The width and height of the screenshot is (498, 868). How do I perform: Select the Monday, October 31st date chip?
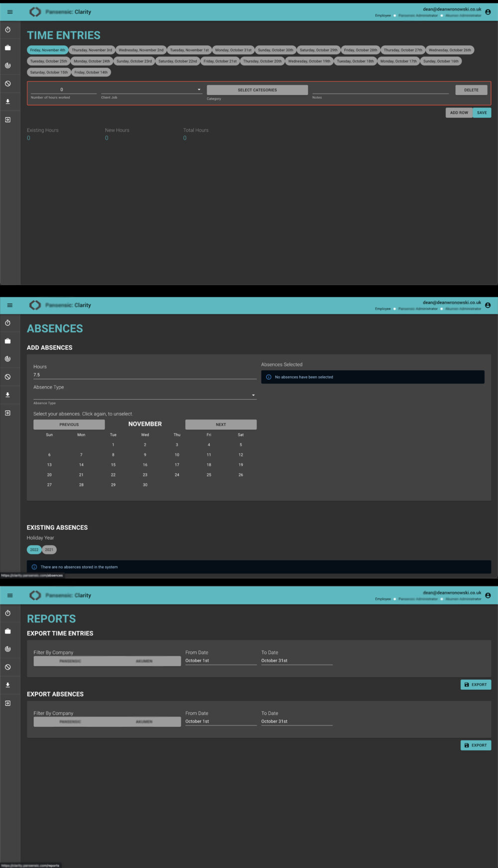(x=233, y=50)
